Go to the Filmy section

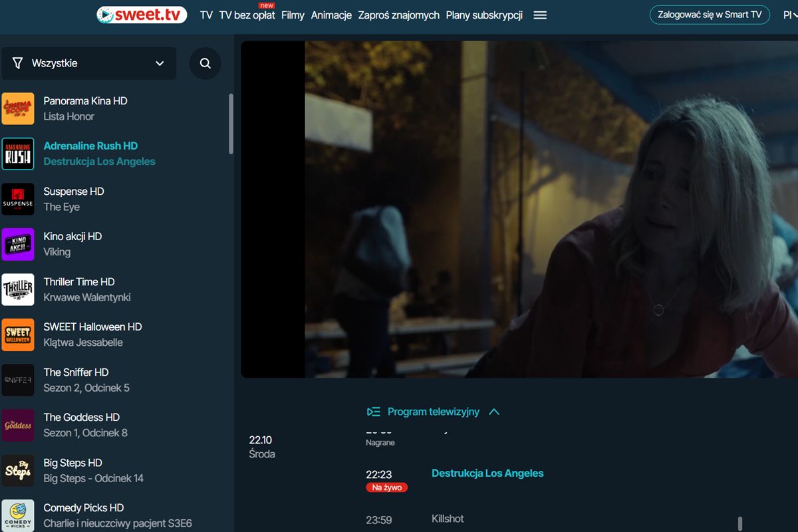[x=293, y=15]
